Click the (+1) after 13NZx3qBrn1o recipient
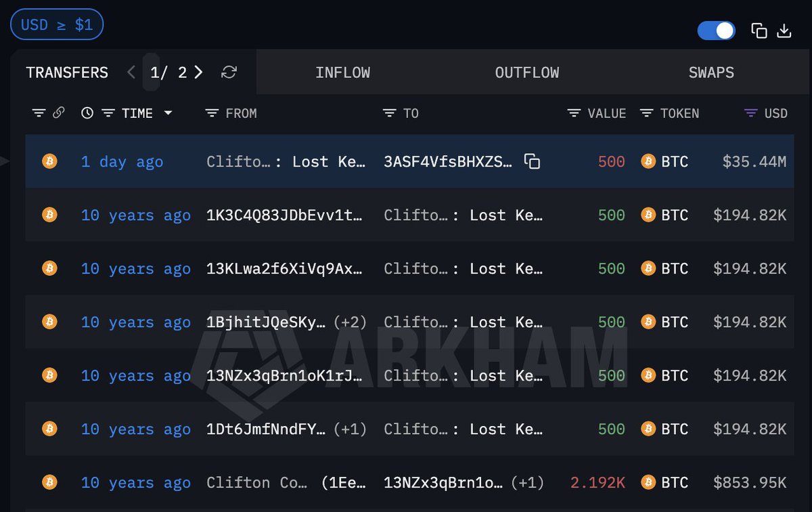 527,483
